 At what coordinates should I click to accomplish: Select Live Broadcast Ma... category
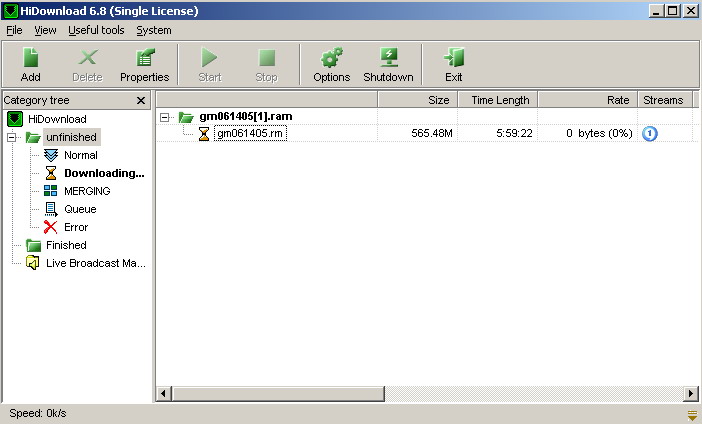tap(96, 263)
